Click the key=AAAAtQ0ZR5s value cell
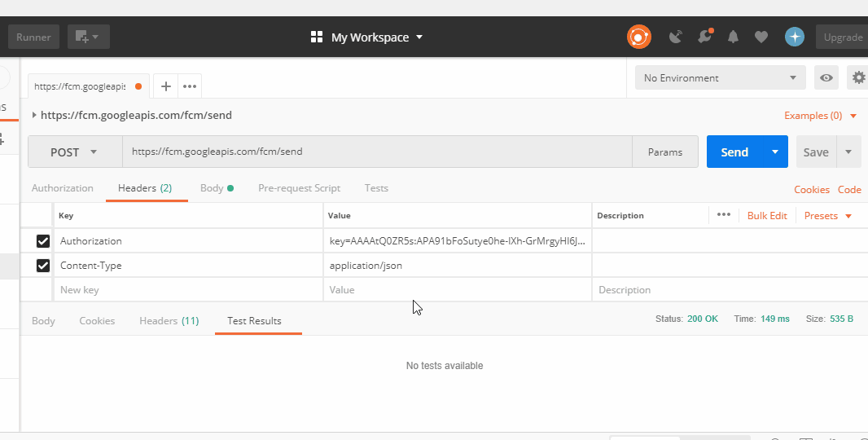Viewport: 868px width, 440px height. click(458, 241)
